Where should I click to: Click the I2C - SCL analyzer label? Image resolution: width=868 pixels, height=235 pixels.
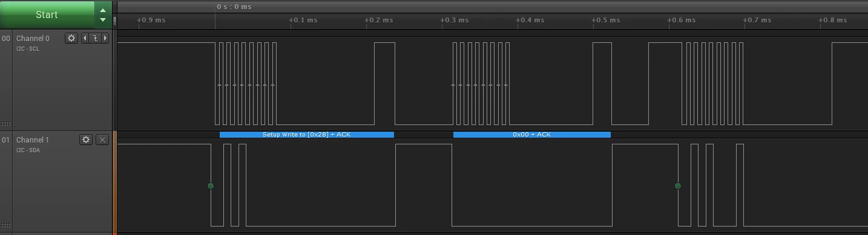pyautogui.click(x=28, y=48)
